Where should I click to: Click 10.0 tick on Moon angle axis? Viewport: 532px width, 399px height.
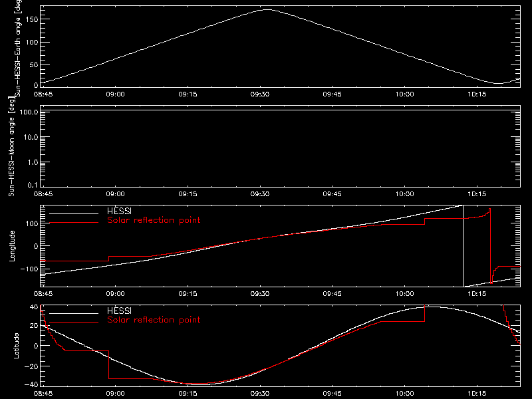(31, 137)
